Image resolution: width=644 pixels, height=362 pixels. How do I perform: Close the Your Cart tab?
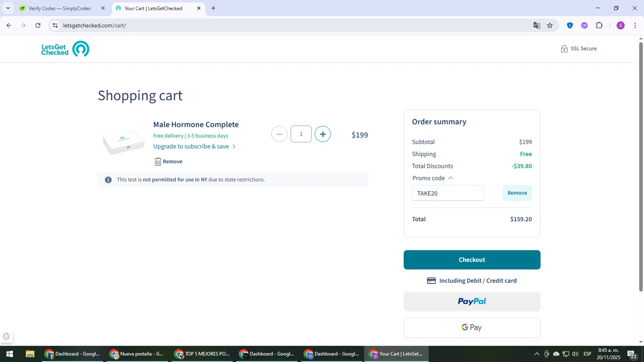click(x=199, y=8)
